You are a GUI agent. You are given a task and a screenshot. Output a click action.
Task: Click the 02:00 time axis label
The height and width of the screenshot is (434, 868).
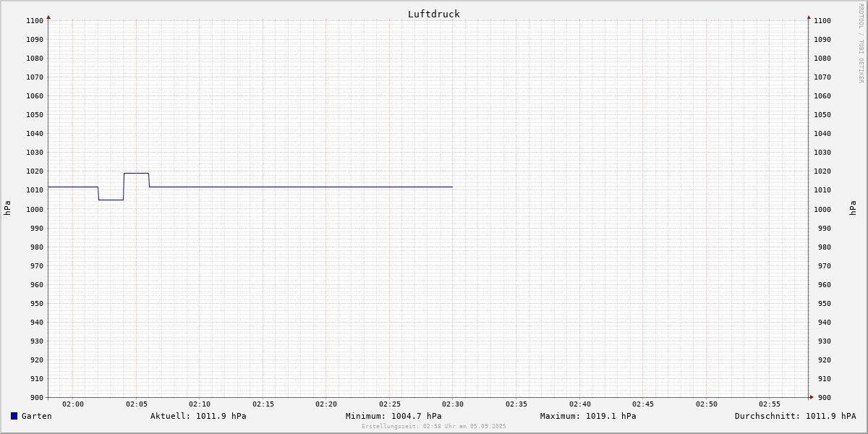73,404
